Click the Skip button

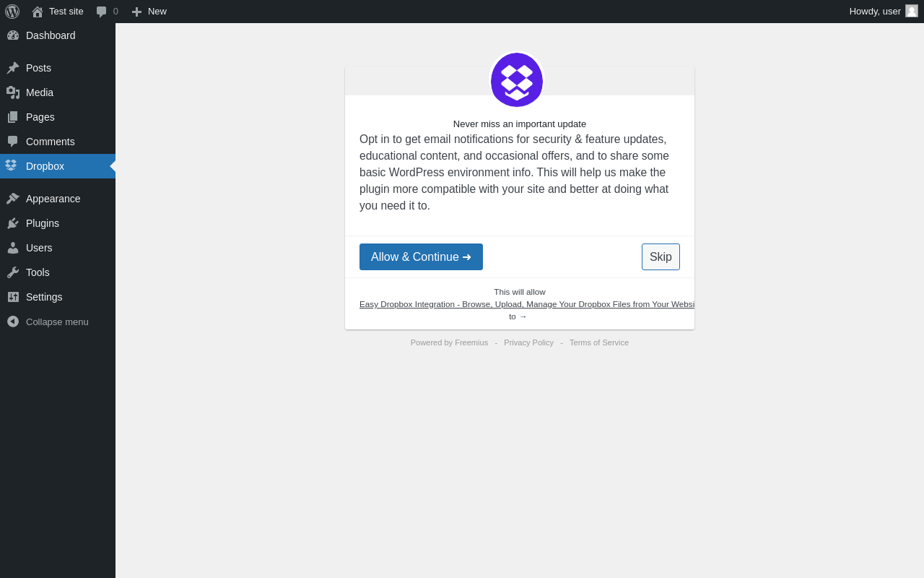pyautogui.click(x=661, y=256)
